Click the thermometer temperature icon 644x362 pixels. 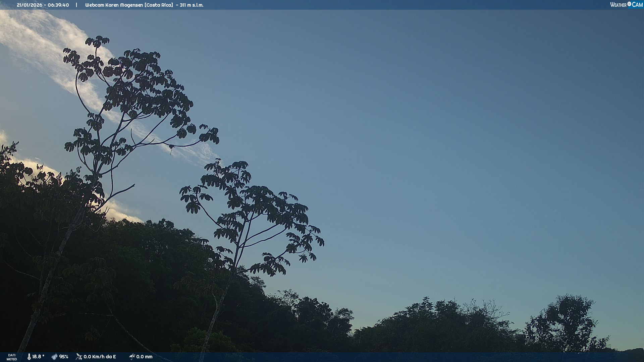coord(29,357)
